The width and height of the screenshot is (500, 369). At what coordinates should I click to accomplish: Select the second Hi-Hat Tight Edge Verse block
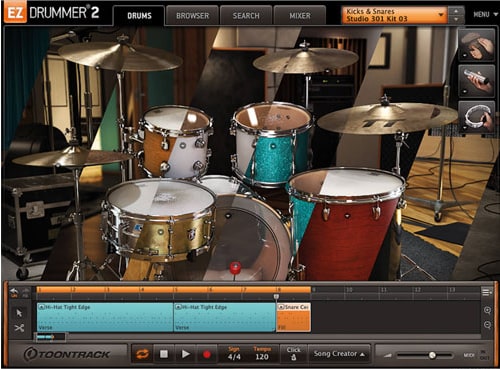225,317
